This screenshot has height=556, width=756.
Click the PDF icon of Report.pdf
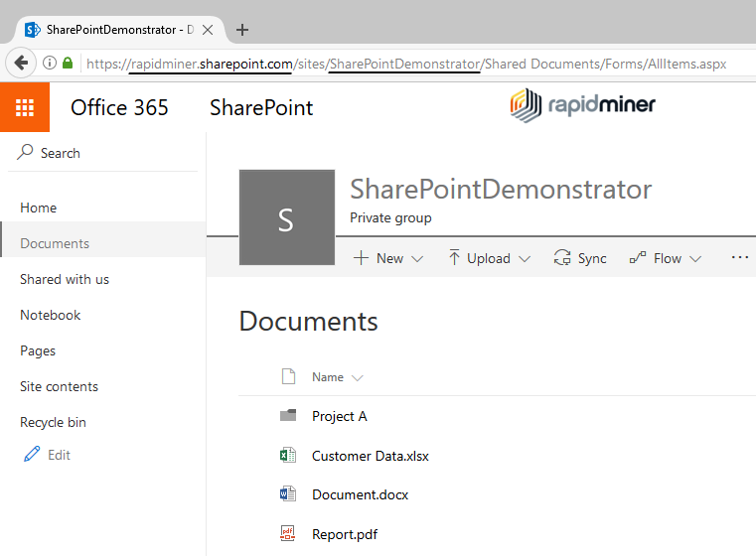pyautogui.click(x=288, y=533)
